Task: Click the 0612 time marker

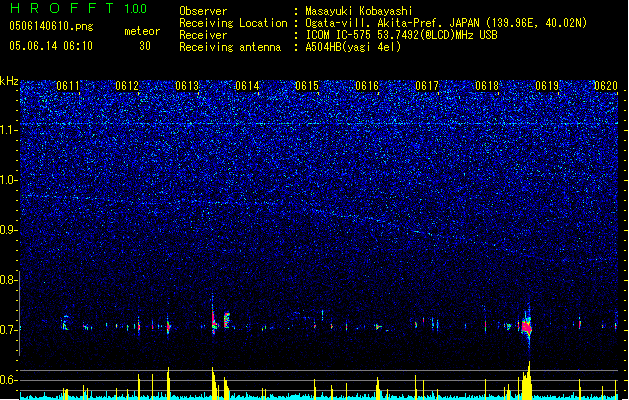Action: pos(127,86)
